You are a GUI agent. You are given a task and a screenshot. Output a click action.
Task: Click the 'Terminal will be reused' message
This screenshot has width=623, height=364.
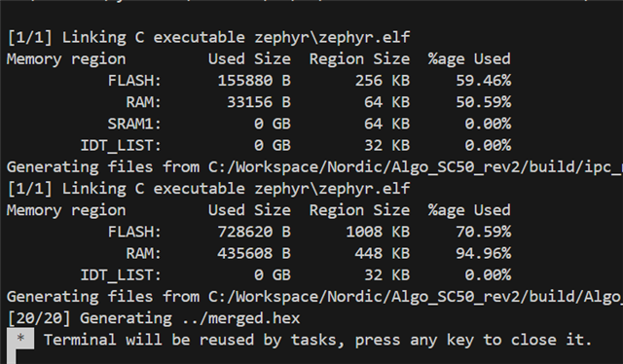[318, 341]
